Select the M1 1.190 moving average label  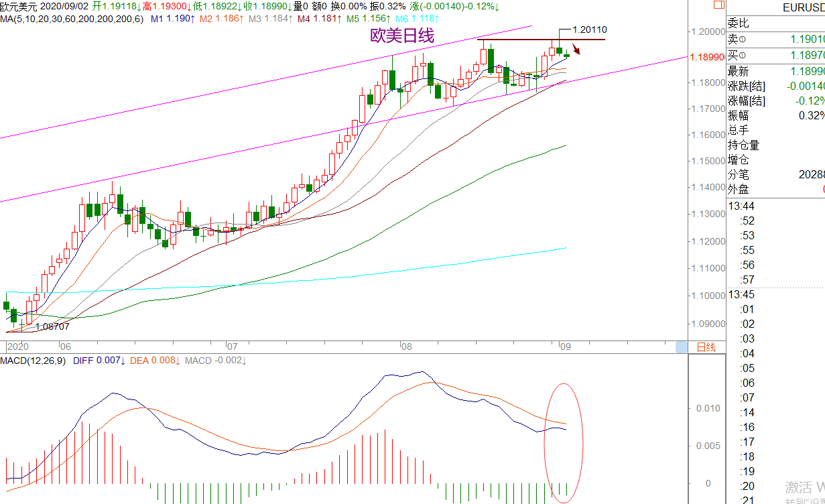pyautogui.click(x=172, y=19)
